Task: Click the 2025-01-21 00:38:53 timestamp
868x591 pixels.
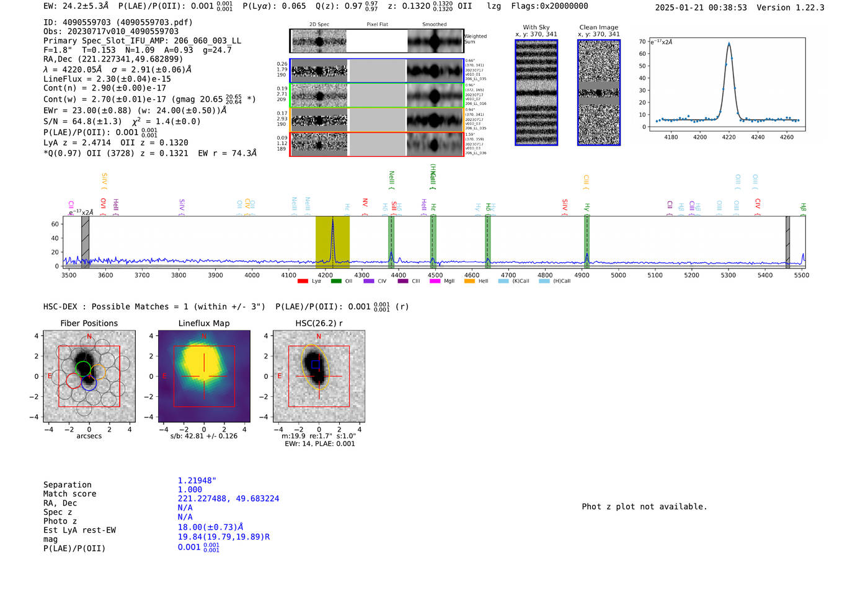Action: 701,7
